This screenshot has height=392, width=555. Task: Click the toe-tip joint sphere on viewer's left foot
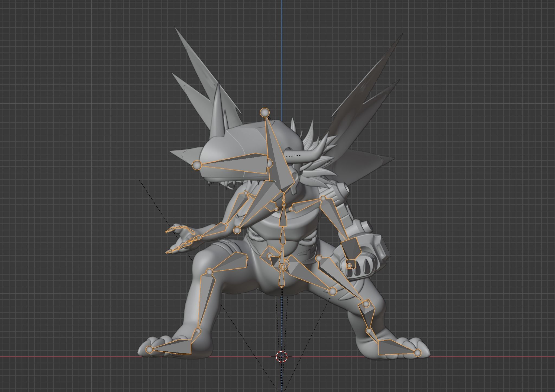(149, 349)
